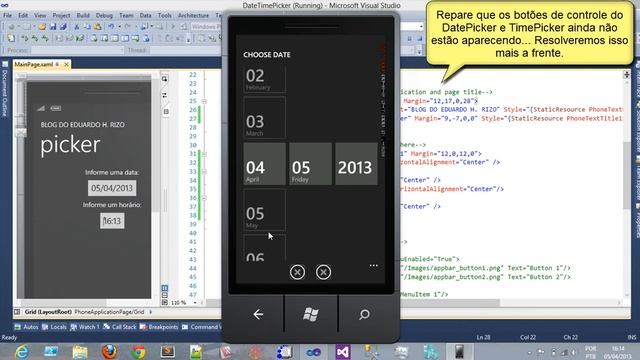
Task: Open the Tools menu
Action: click(164, 16)
